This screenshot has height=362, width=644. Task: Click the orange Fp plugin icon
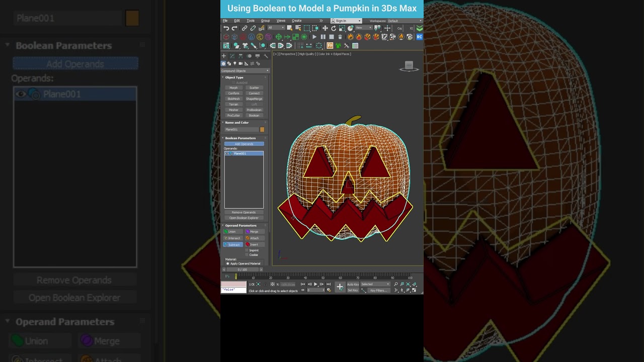tap(330, 45)
